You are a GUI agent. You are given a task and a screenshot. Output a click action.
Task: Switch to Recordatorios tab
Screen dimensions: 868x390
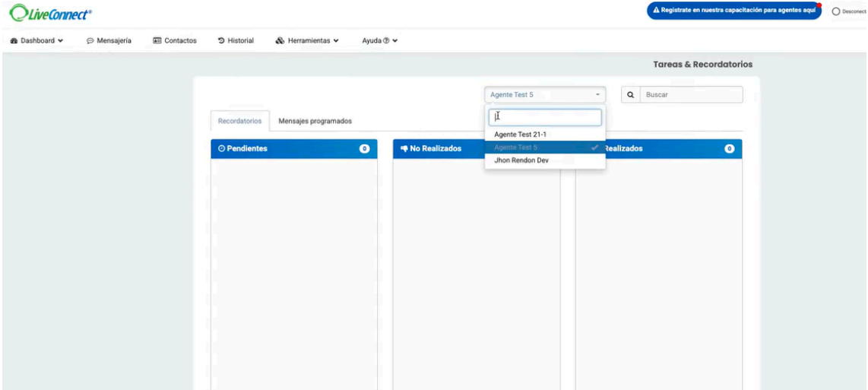[239, 121]
